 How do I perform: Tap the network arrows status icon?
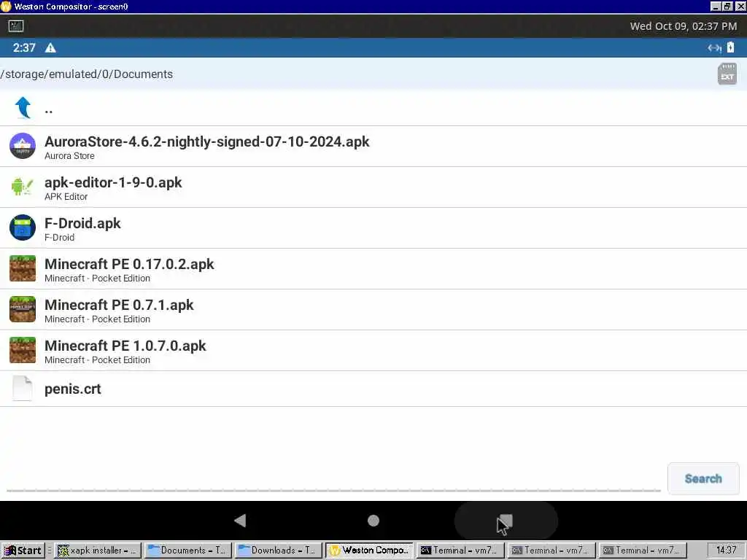point(714,47)
